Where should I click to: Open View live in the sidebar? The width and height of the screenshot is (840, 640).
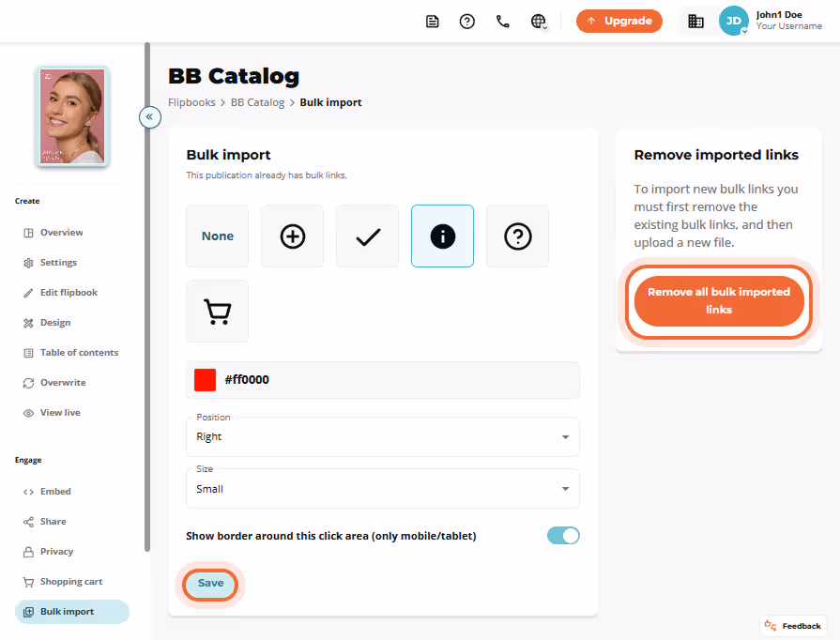click(60, 412)
